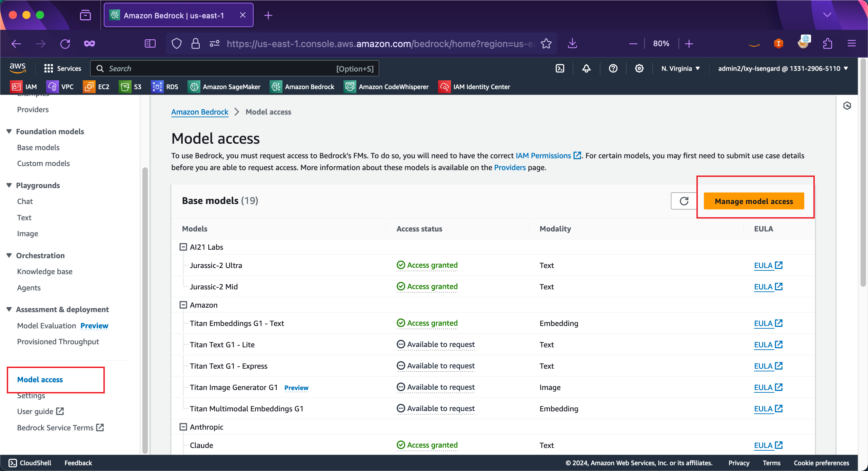
Task: Select Custom models in the sidebar
Action: (x=43, y=163)
